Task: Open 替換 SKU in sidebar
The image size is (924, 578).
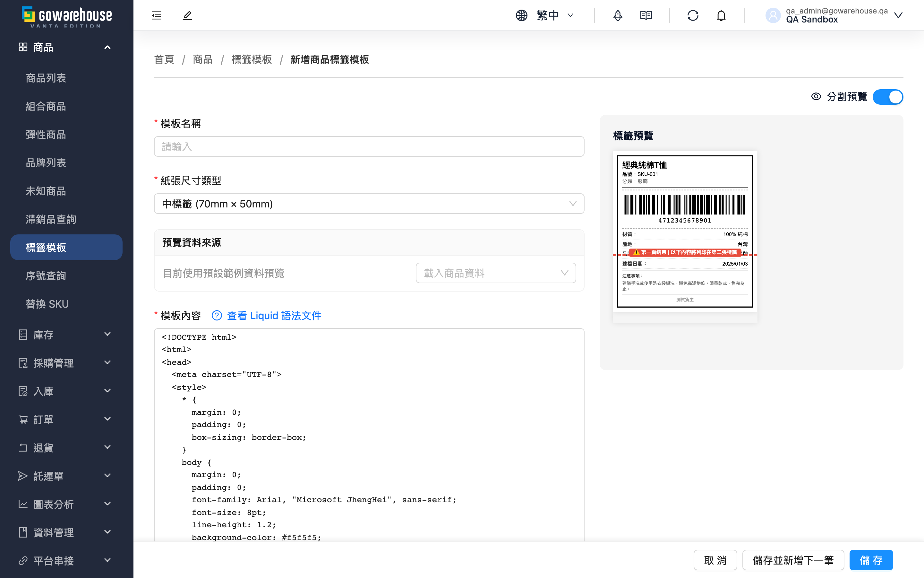Action: (66, 304)
